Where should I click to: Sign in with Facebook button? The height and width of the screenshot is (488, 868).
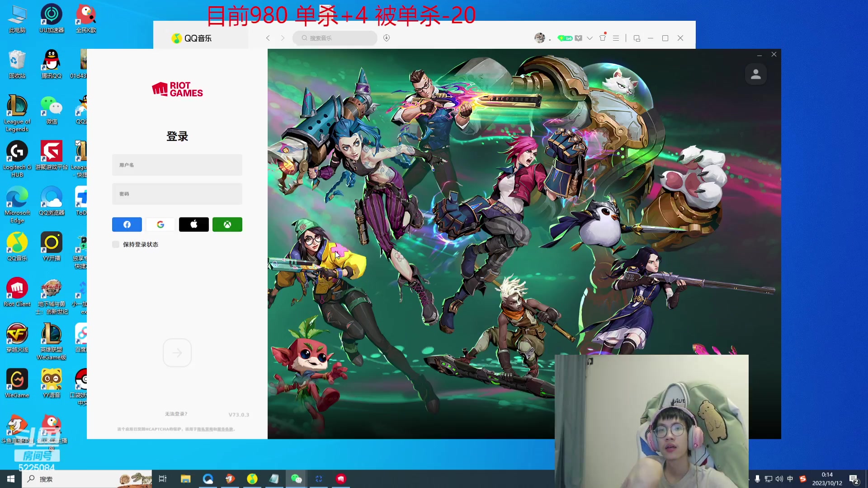[x=127, y=225]
